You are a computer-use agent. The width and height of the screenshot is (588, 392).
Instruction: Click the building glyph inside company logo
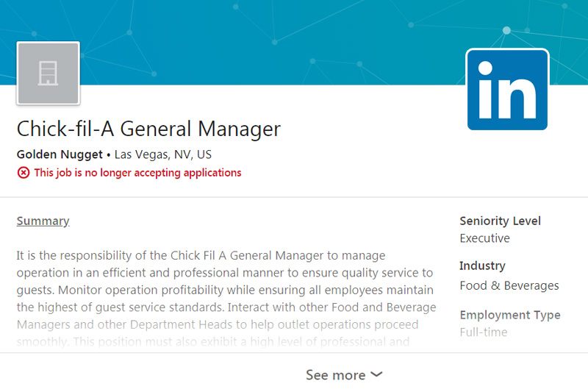[x=48, y=73]
